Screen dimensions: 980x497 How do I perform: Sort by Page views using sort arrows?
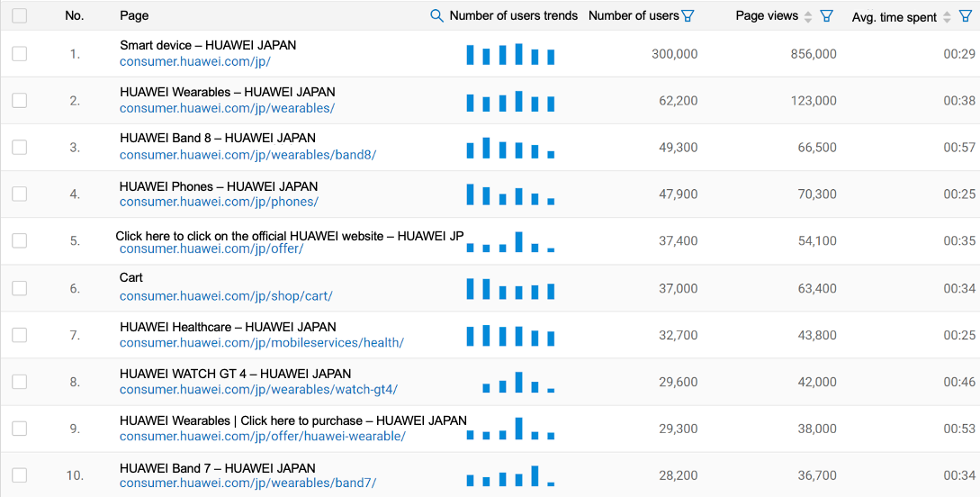point(808,16)
